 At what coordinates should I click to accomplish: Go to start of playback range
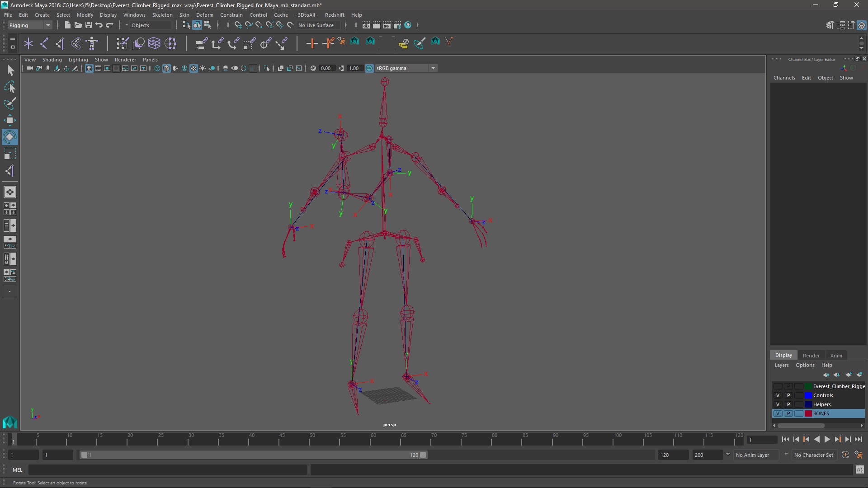click(785, 439)
